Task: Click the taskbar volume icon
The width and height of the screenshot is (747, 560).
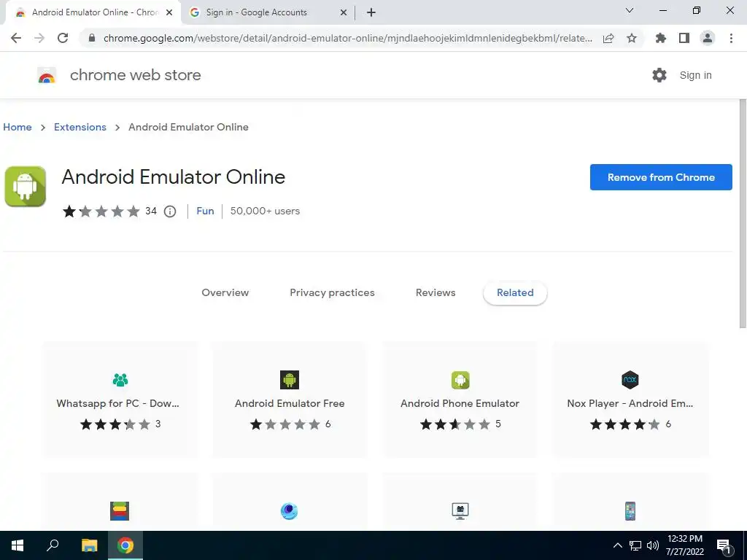Action: tap(653, 545)
